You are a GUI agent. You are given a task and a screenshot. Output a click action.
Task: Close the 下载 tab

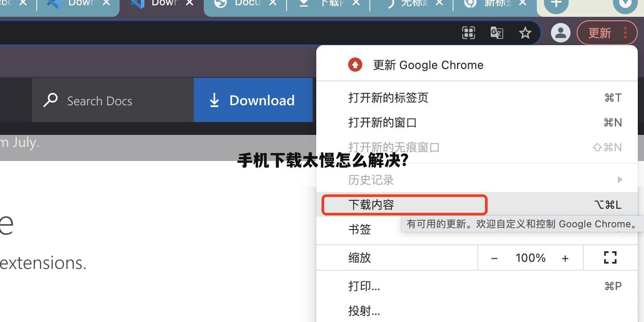(x=356, y=3)
